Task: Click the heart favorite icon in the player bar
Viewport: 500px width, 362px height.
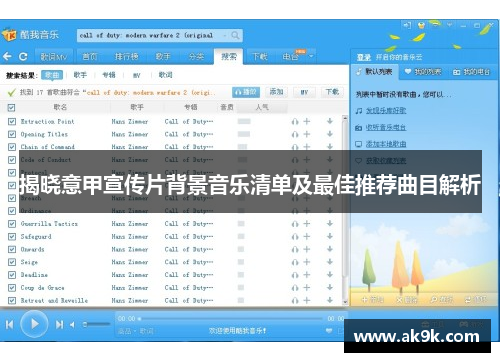Action: point(329,331)
